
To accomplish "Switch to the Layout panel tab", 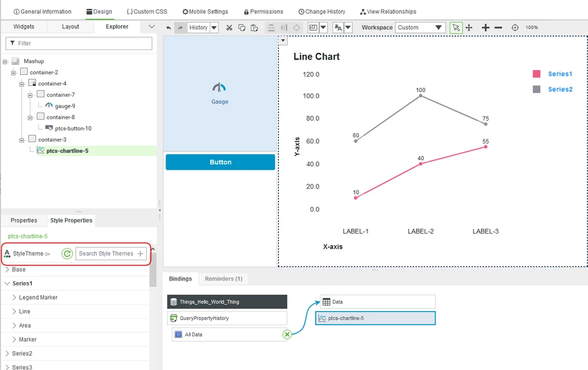I will (x=71, y=27).
